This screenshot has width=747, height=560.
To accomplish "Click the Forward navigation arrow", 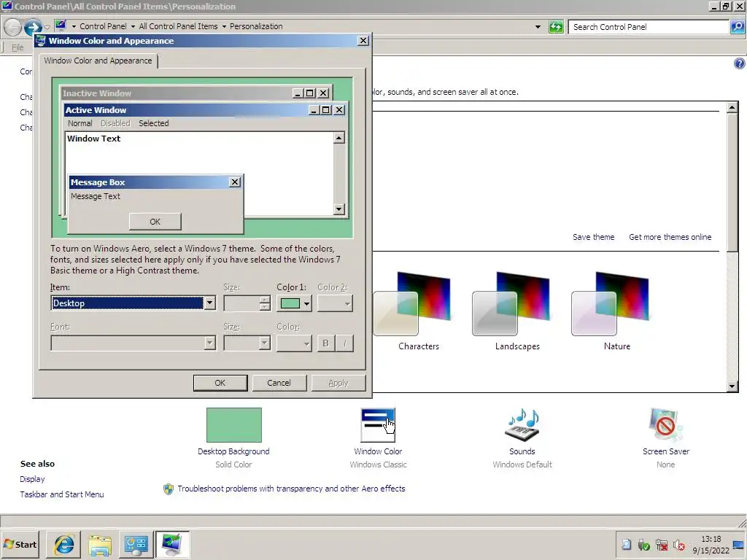I will tap(33, 27).
